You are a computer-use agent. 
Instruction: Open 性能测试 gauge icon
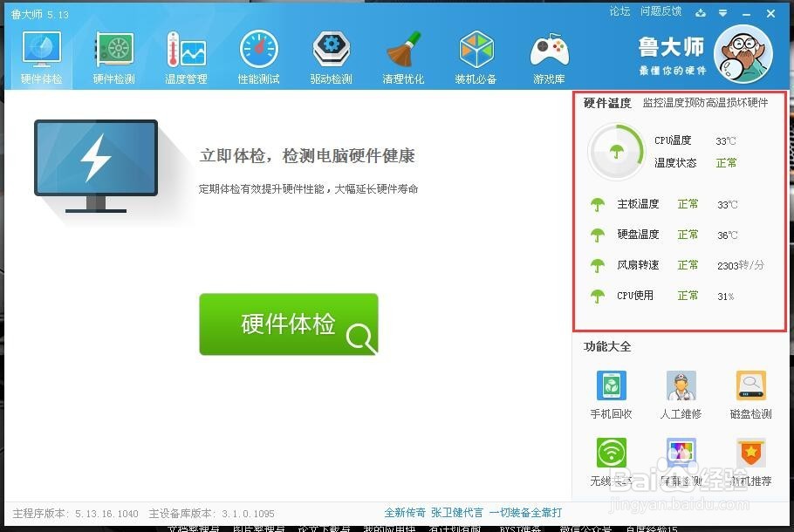point(259,50)
